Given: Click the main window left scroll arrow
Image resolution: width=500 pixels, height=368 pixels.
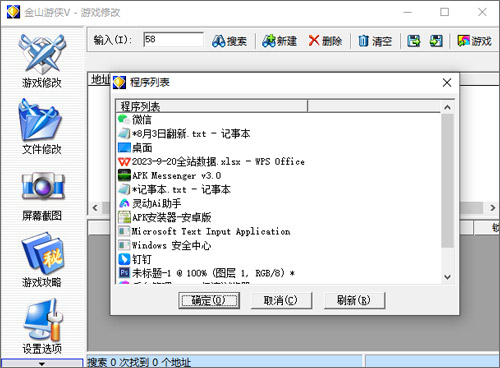Looking at the screenshot, I should coord(95,208).
